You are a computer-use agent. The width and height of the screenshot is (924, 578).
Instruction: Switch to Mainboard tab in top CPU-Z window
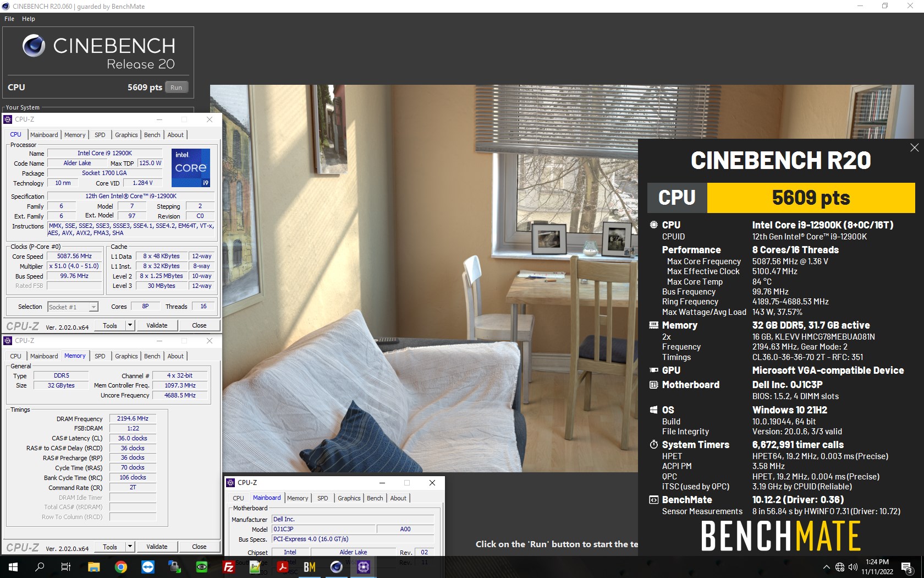point(44,135)
